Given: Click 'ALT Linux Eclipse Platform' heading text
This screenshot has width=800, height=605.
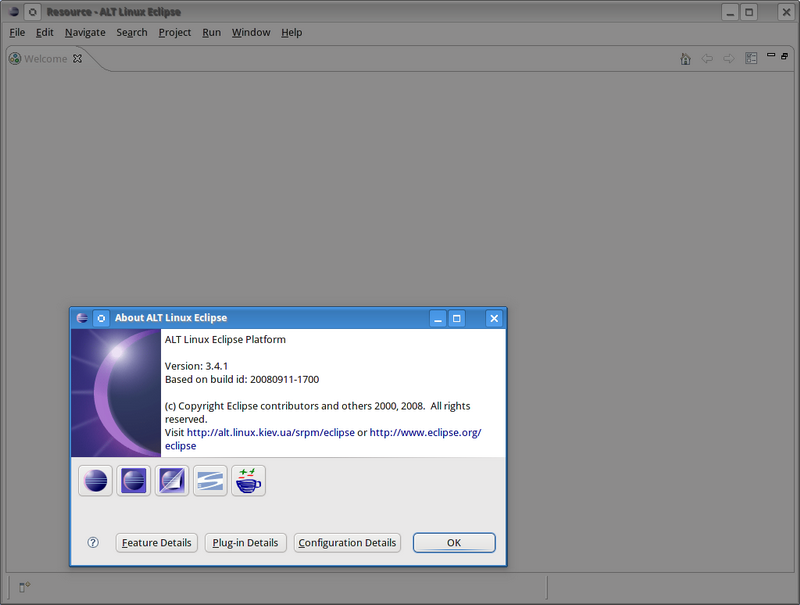Looking at the screenshot, I should [x=225, y=340].
